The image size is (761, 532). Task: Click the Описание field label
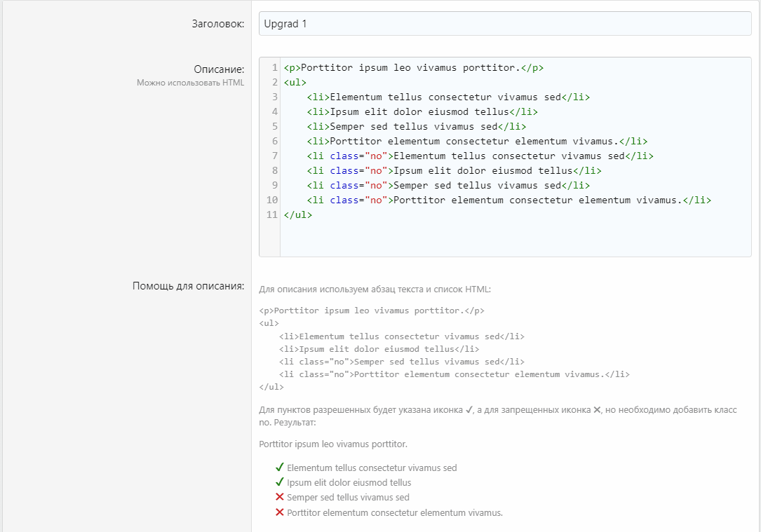click(219, 69)
